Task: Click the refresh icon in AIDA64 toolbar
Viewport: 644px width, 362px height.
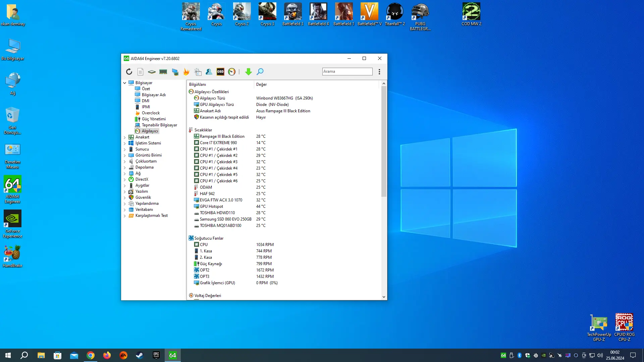Action: click(x=129, y=72)
